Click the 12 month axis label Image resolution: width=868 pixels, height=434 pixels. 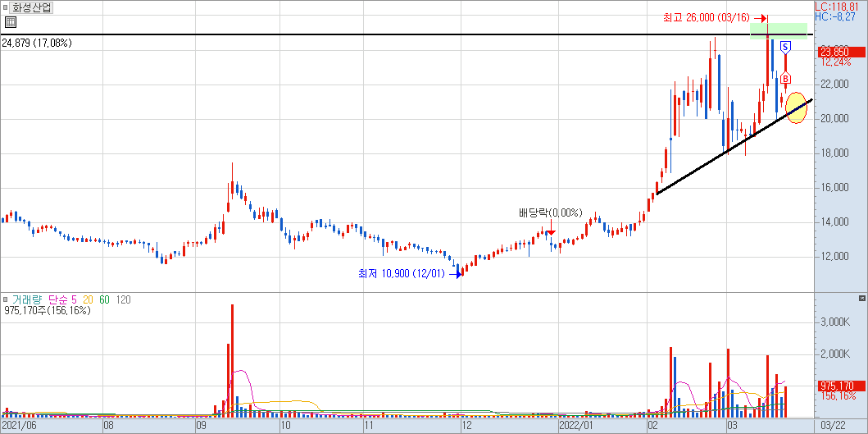466,426
